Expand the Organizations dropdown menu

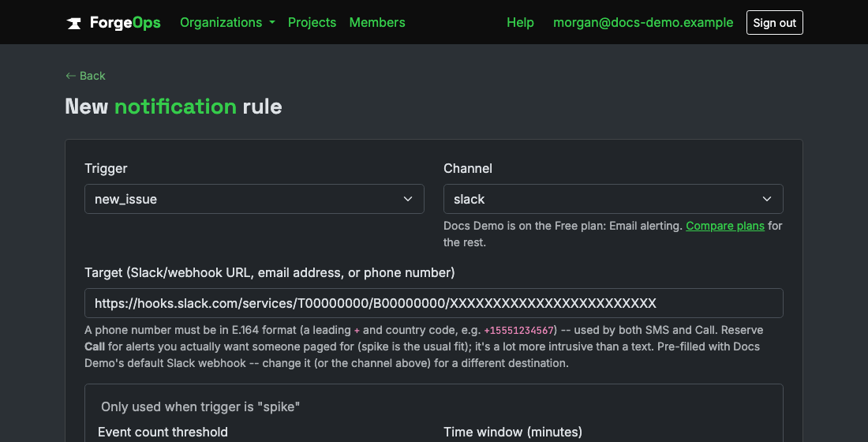pos(227,22)
